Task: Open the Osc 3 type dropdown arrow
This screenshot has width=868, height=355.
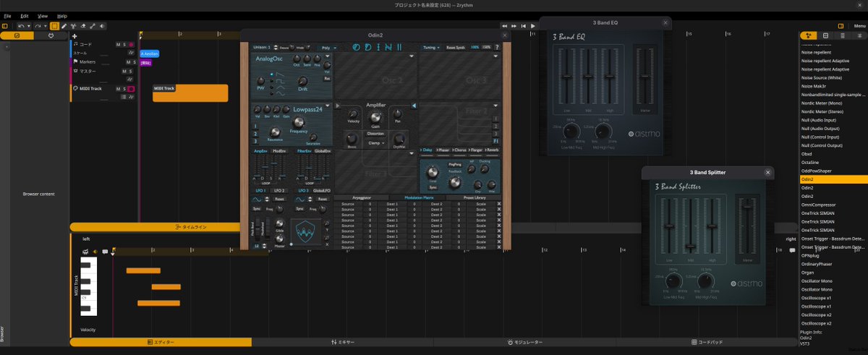Action: [x=495, y=56]
